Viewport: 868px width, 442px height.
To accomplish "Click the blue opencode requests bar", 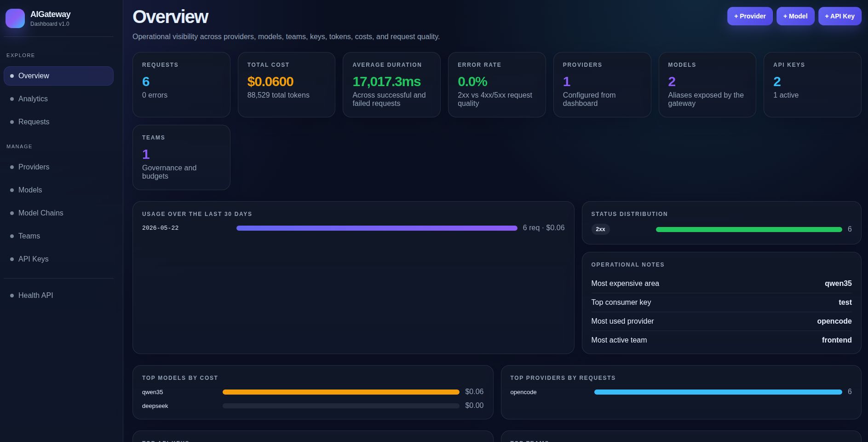I will (x=718, y=392).
